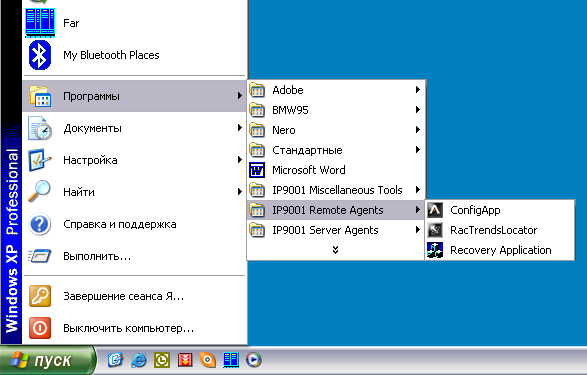Click the red arrow quick launch icon
The height and width of the screenshot is (375, 587).
point(185,360)
